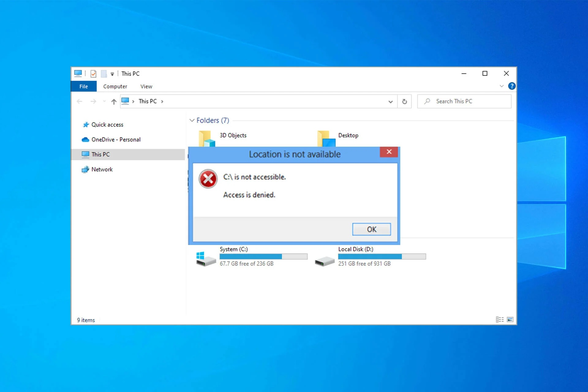Click the up directory navigation icon
This screenshot has width=588, height=392.
pos(114,101)
